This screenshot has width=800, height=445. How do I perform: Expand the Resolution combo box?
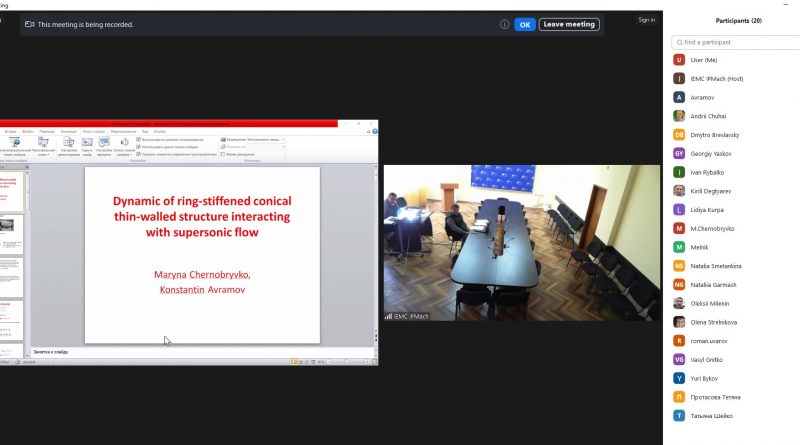[282, 140]
